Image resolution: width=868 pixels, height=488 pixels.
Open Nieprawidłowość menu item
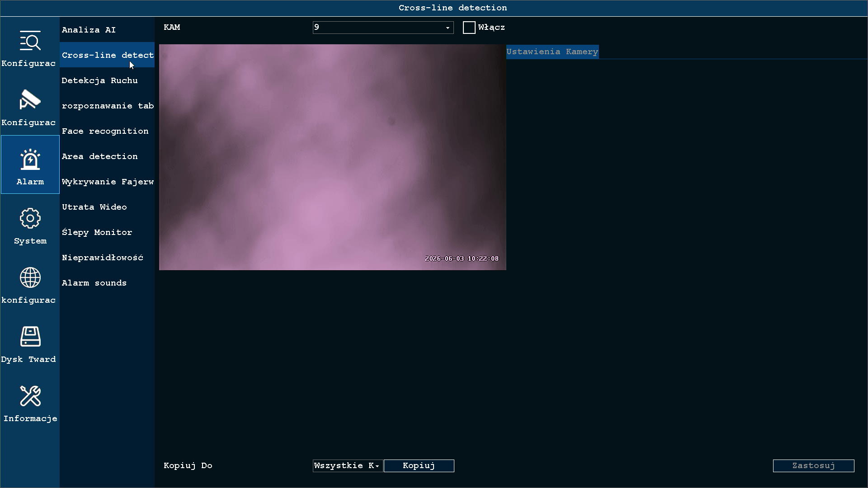107,258
